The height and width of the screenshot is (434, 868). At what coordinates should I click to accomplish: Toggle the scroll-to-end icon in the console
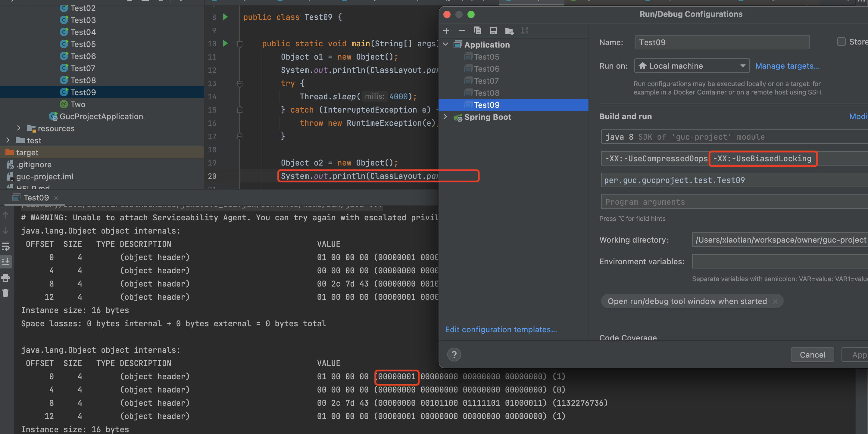[6, 262]
